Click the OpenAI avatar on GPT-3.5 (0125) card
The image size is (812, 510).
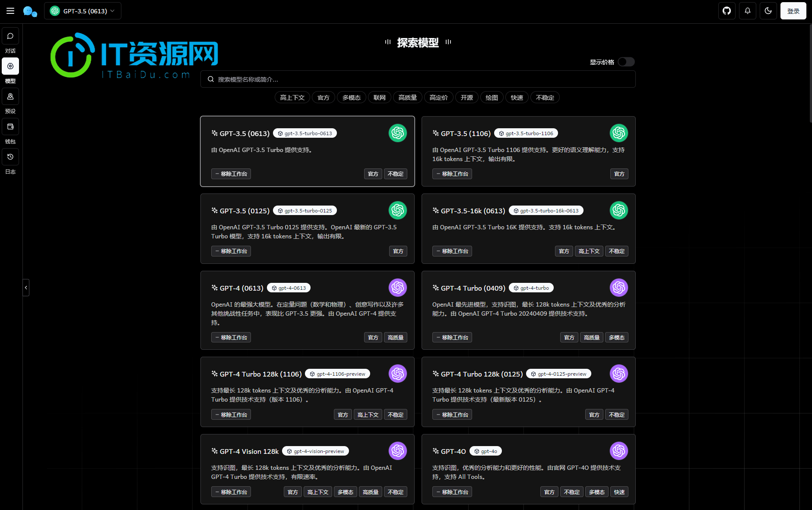pos(398,210)
